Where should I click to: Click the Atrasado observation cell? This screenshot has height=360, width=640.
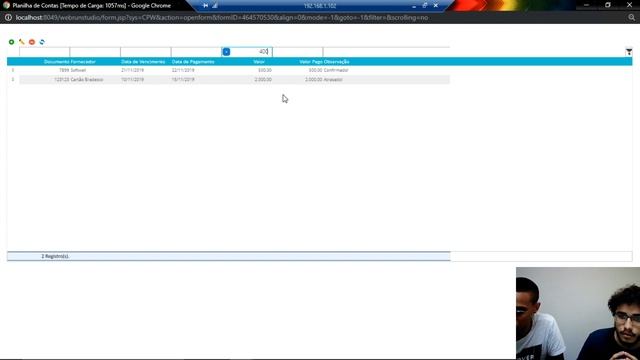tap(333, 80)
